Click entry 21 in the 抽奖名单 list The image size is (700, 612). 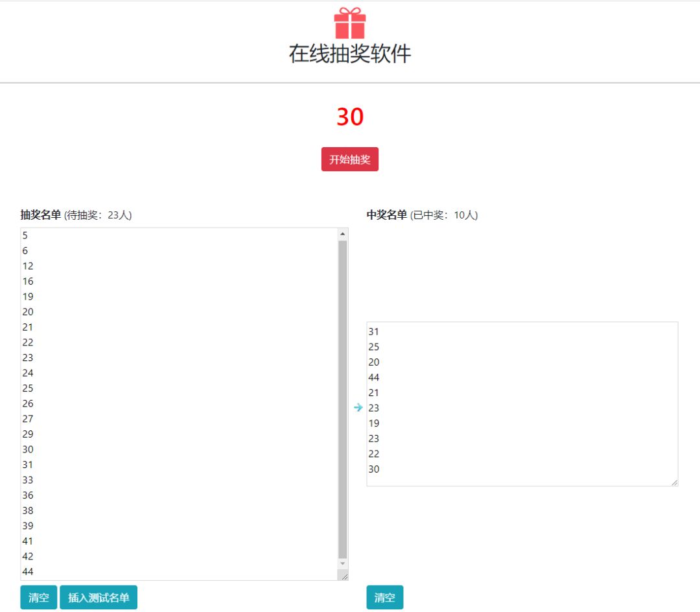pyautogui.click(x=28, y=327)
